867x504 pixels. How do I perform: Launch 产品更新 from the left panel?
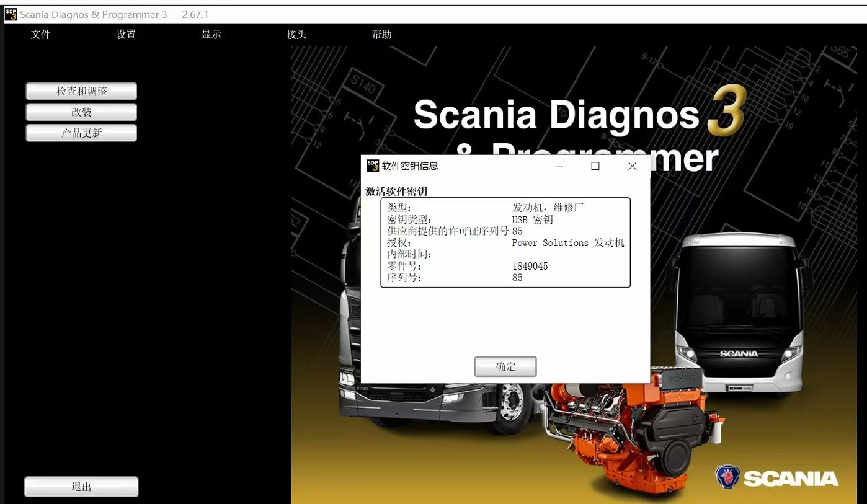[81, 133]
